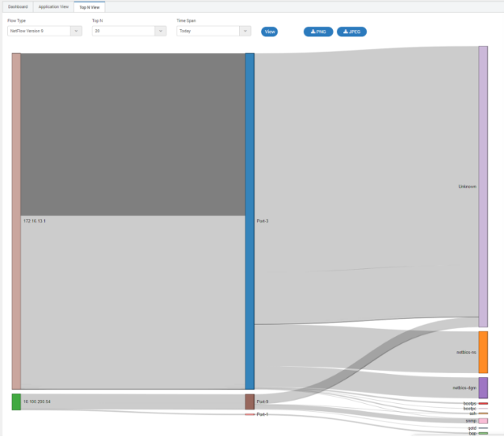504x437 pixels.
Task: Click the blue Port-3 node bar
Action: tap(250, 221)
